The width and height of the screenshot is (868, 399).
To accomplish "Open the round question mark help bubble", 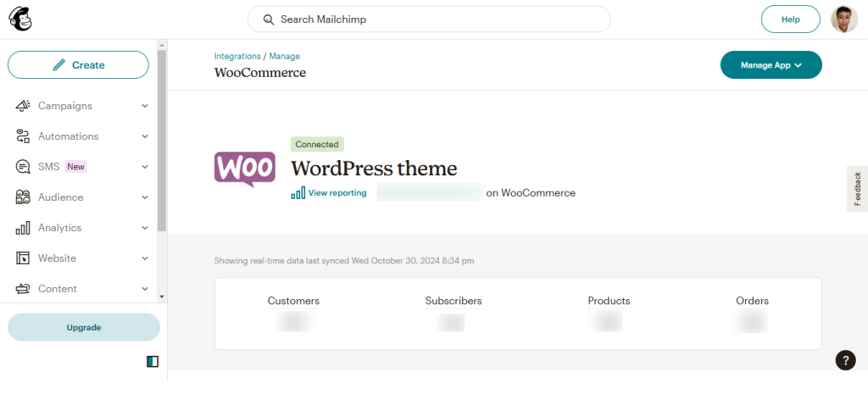I will pyautogui.click(x=845, y=360).
